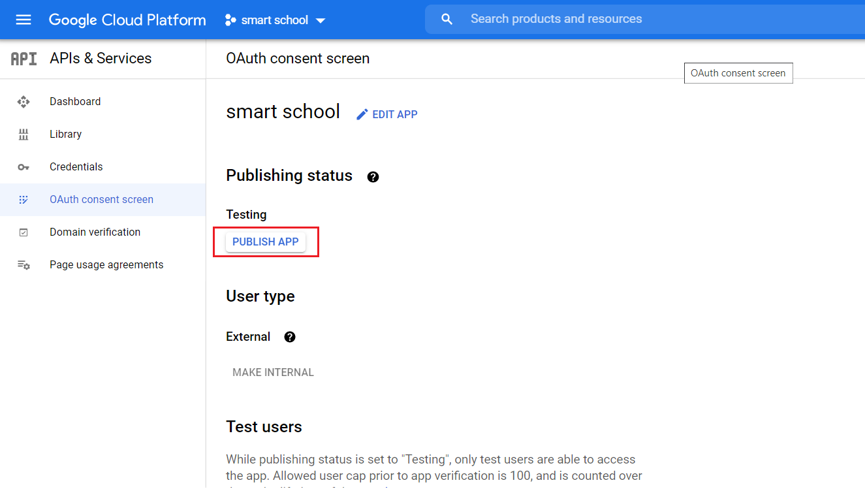Click MAKE INTERNAL to change user type

click(x=273, y=372)
